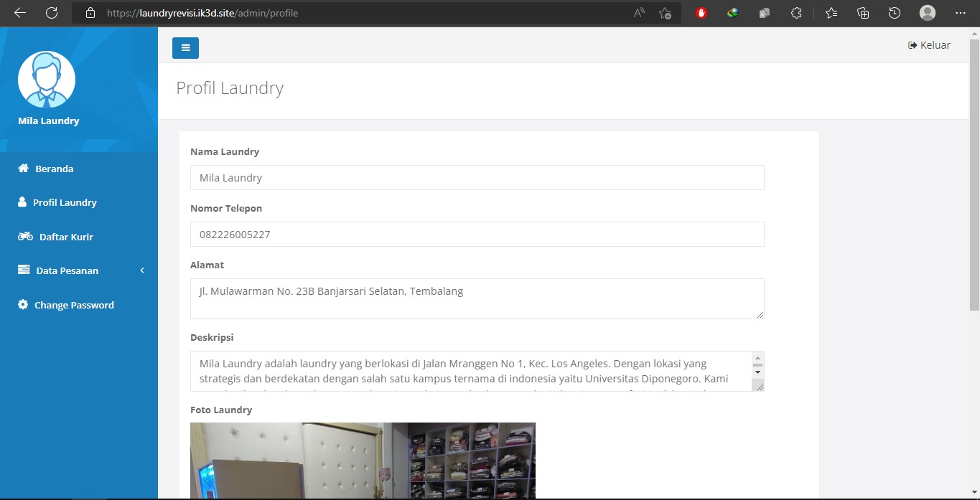Click the Keluar logout link
This screenshot has width=980, height=500.
(929, 45)
